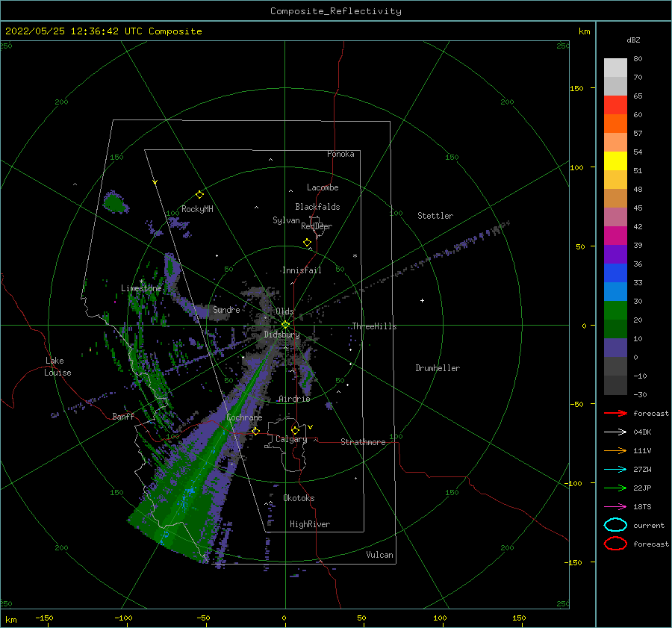Click yellow diamond marker inside Calgary outline

pyautogui.click(x=295, y=430)
